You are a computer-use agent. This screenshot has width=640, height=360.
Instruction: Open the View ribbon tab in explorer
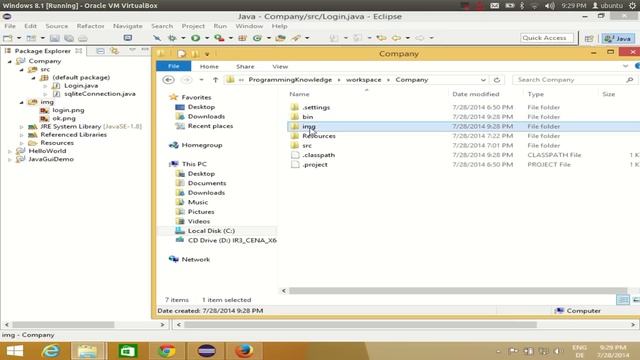[280, 66]
